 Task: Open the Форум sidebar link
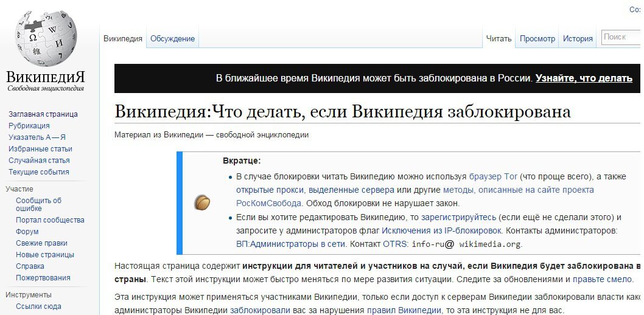pos(27,231)
